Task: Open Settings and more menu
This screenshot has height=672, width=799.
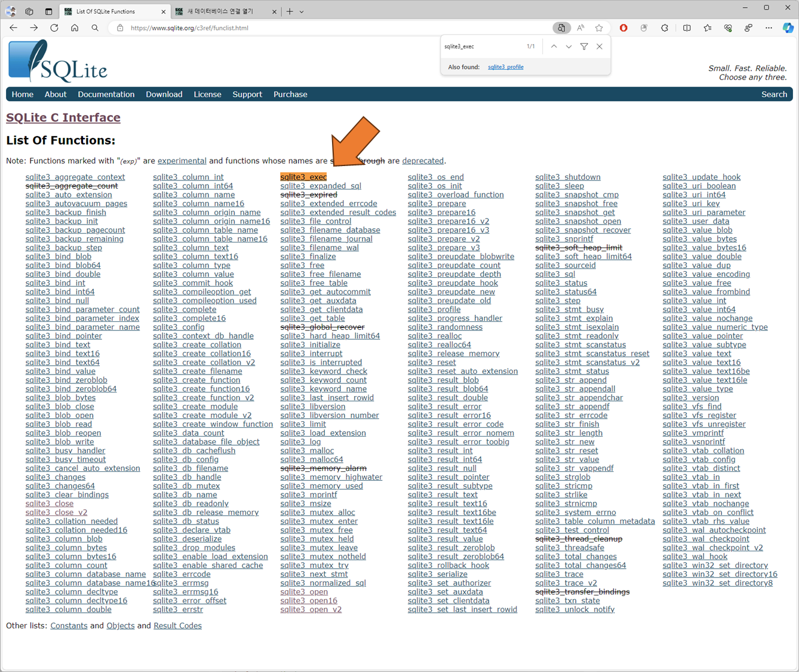Action: [769, 28]
